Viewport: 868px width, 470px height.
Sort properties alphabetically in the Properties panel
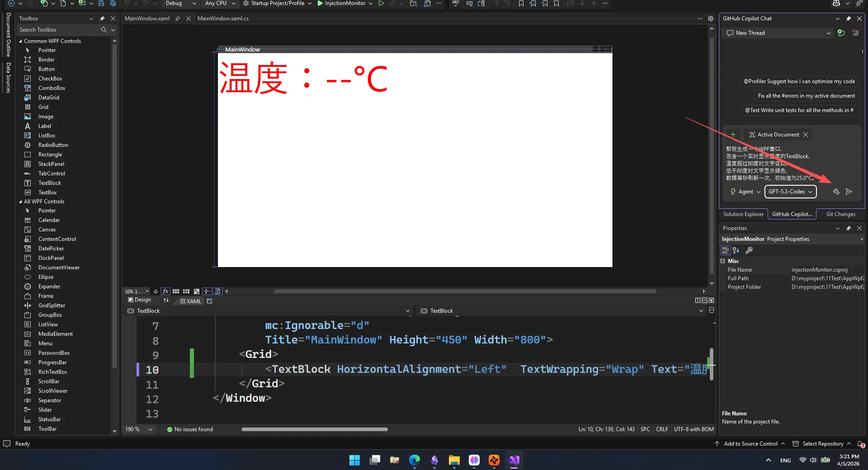pos(736,250)
